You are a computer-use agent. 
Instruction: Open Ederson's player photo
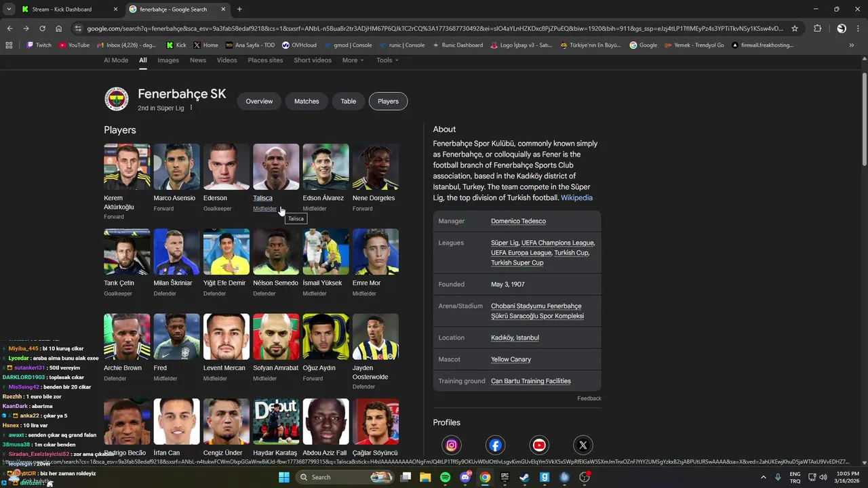point(226,167)
